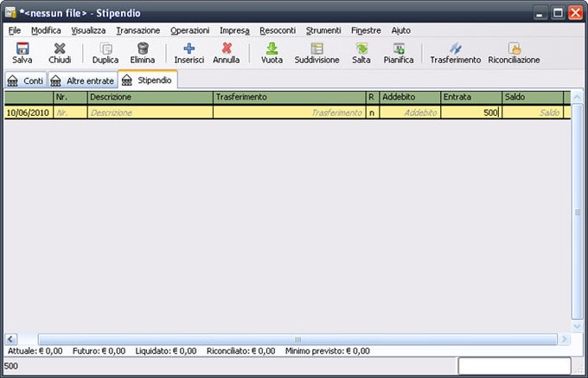Image resolution: width=588 pixels, height=378 pixels.
Task: Click the Riconciliato balance in summary bar
Action: (240, 351)
